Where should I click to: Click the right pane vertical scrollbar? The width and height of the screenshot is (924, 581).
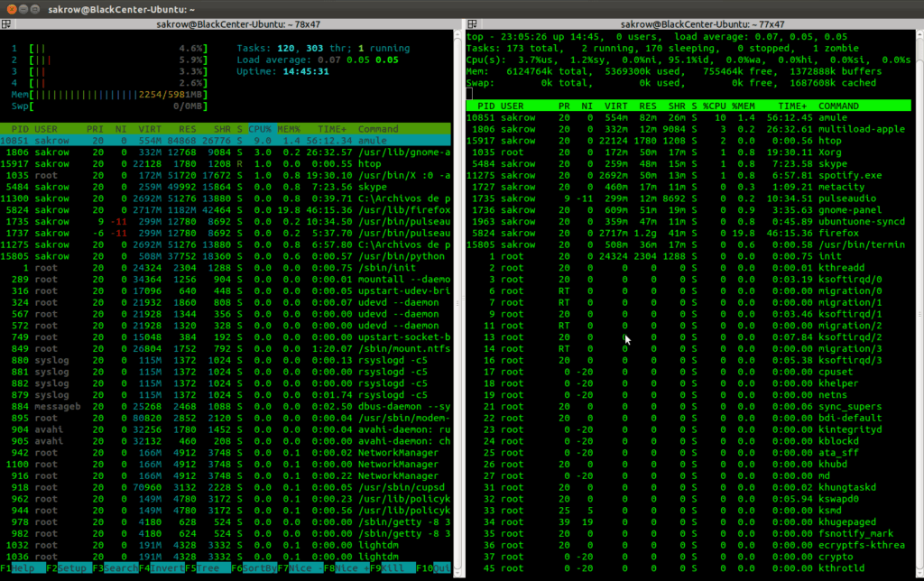pyautogui.click(x=919, y=303)
